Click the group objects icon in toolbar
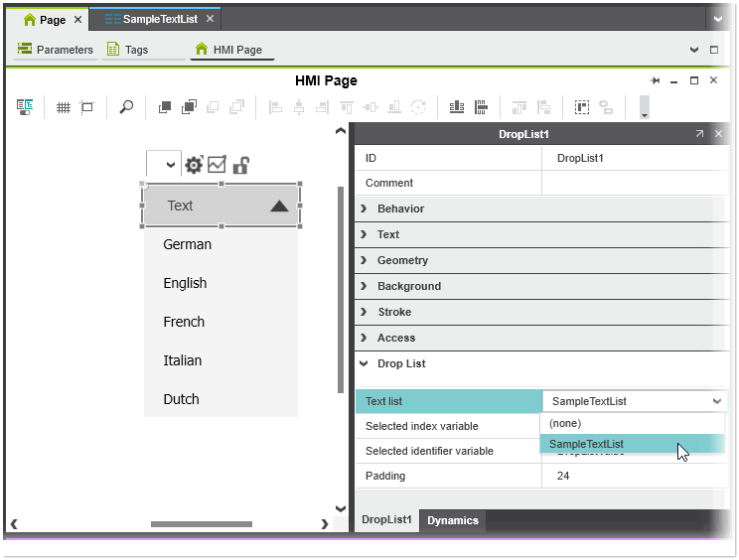Image resolution: width=739 pixels, height=560 pixels. pos(582,107)
